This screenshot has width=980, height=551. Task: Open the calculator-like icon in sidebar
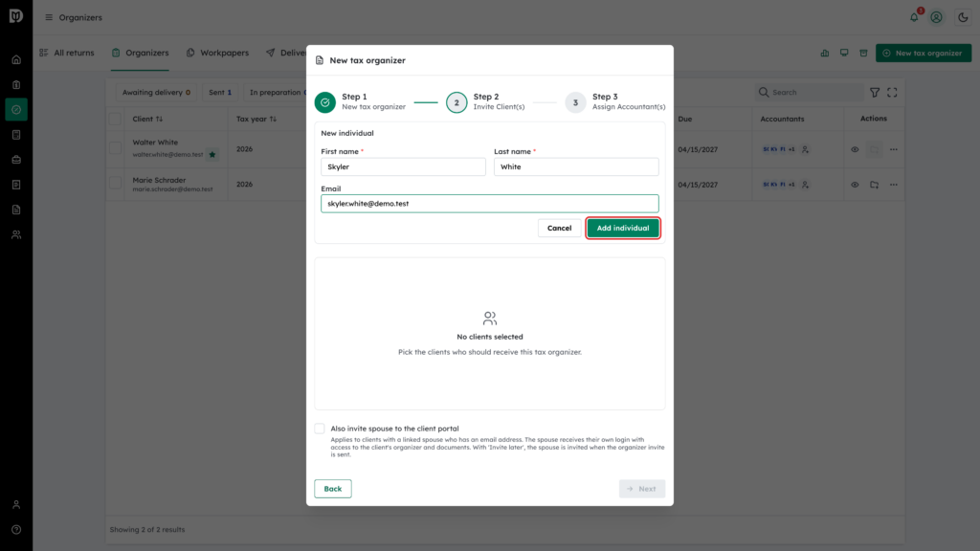point(16,135)
